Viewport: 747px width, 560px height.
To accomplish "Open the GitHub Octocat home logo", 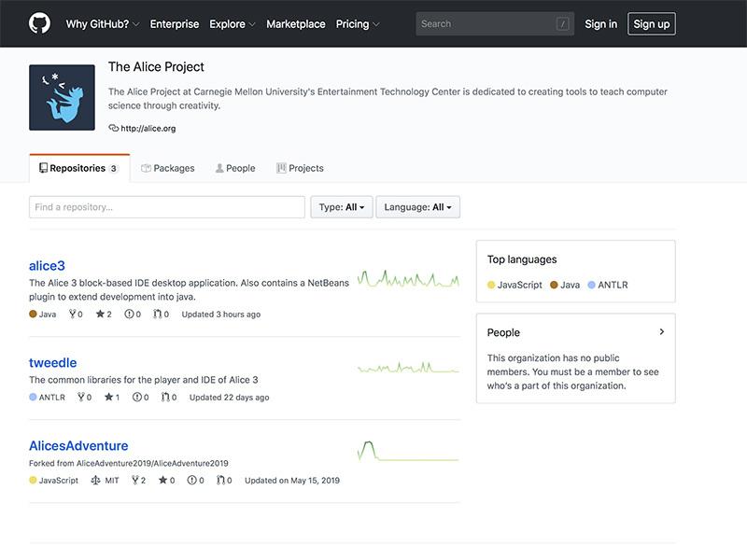I will tap(39, 23).
